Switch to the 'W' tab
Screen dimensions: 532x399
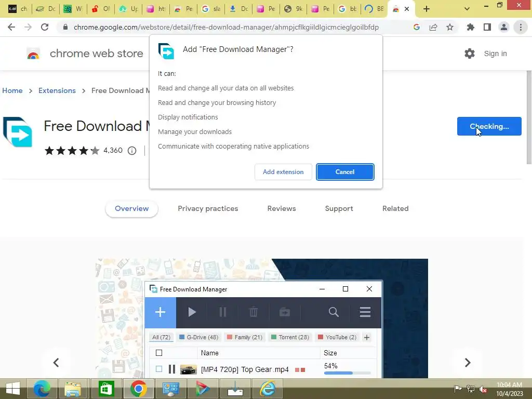[73, 9]
